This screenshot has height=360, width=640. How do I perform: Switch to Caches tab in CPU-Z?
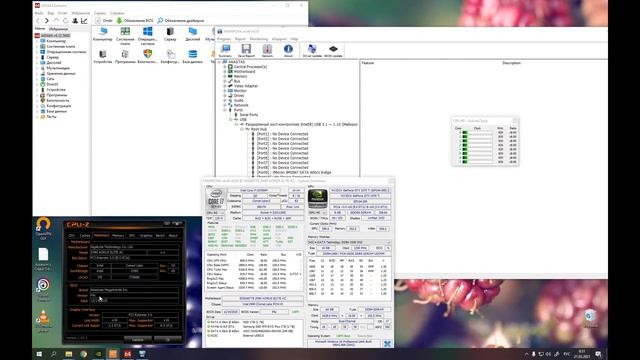coord(85,236)
